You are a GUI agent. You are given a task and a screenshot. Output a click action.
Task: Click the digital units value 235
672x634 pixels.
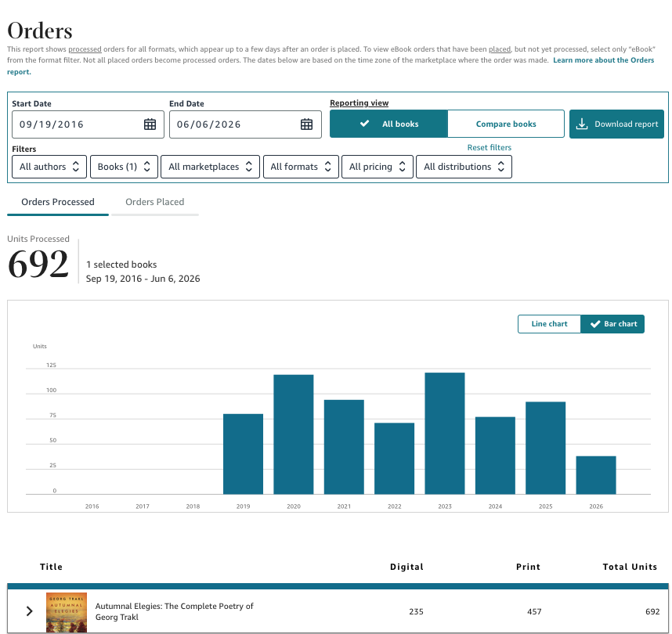(x=416, y=612)
